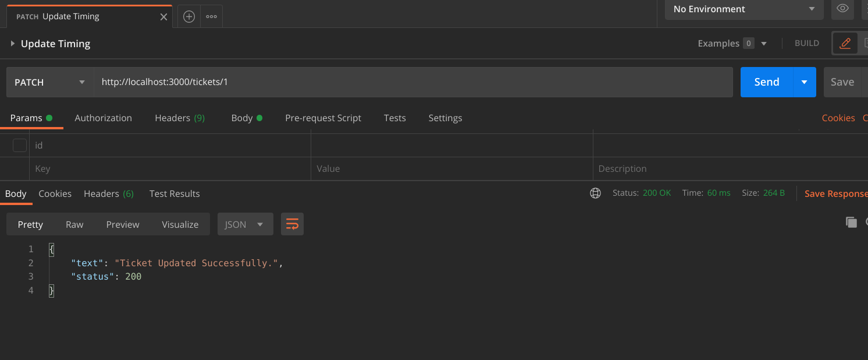Open the Cookies link
868x360 pixels.
pos(838,118)
